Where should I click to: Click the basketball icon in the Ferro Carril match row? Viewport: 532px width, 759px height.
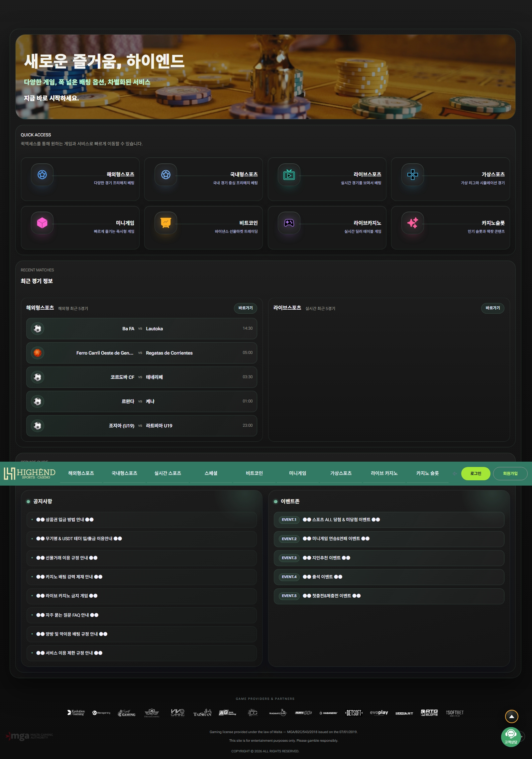pyautogui.click(x=38, y=353)
